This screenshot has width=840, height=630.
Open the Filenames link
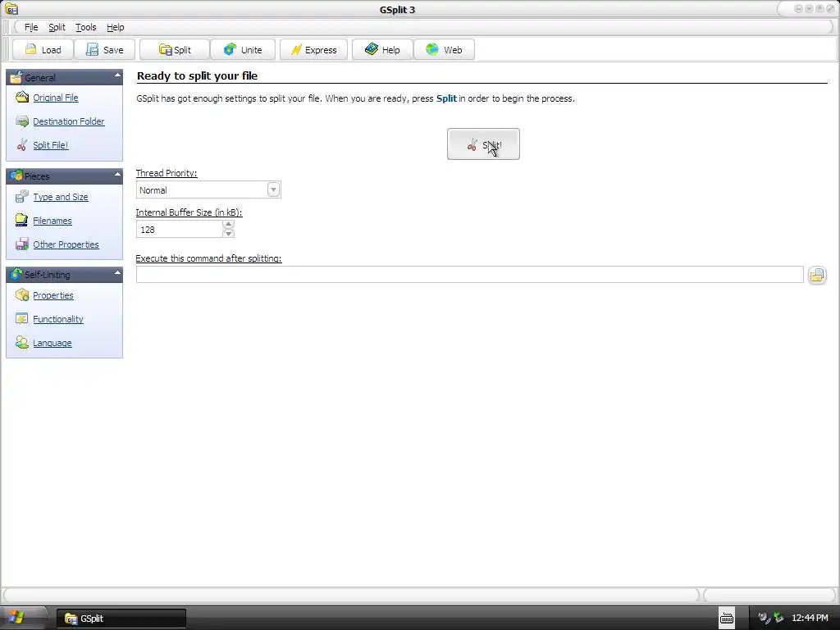click(x=52, y=221)
